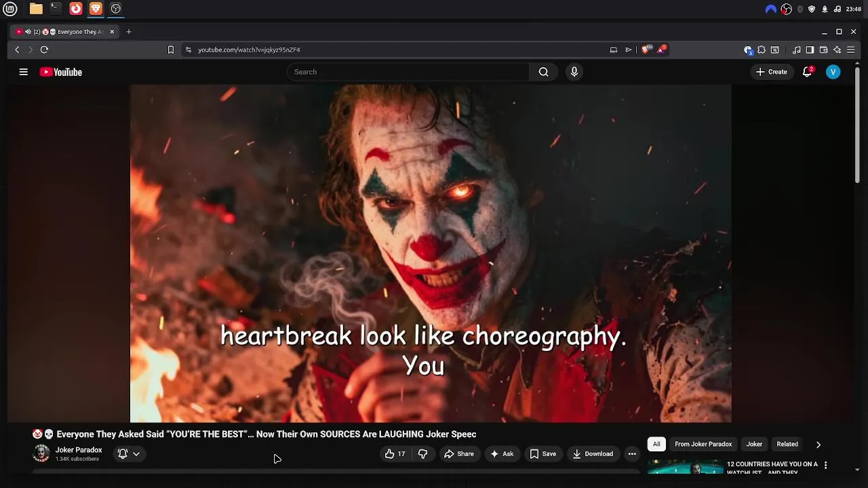Click the Create button
This screenshot has width=868, height=488.
(772, 72)
